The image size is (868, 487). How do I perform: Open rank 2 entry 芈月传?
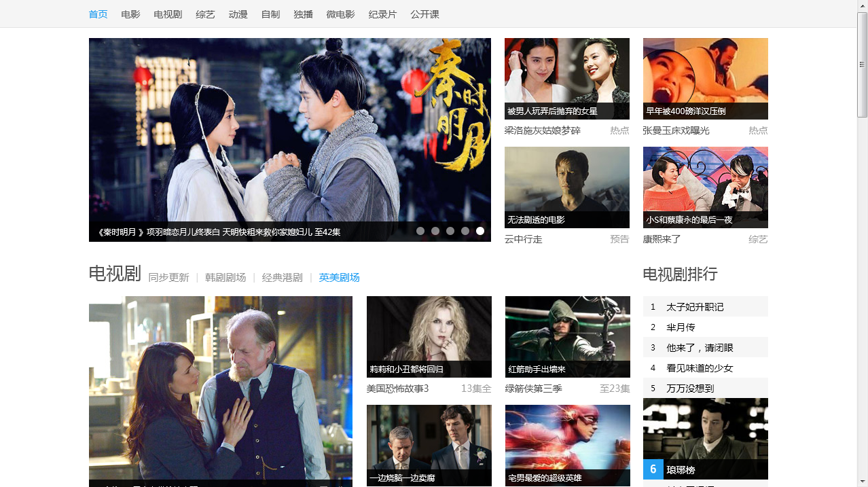click(x=706, y=327)
